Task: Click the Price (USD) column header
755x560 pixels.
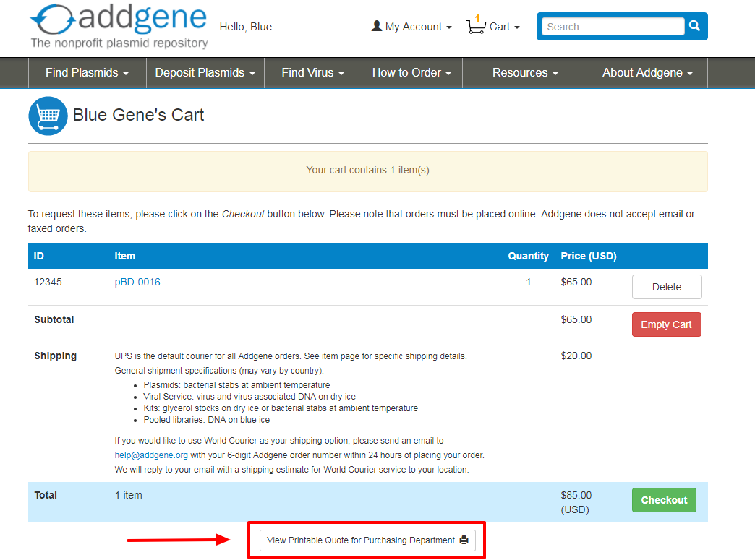Action: coord(589,256)
